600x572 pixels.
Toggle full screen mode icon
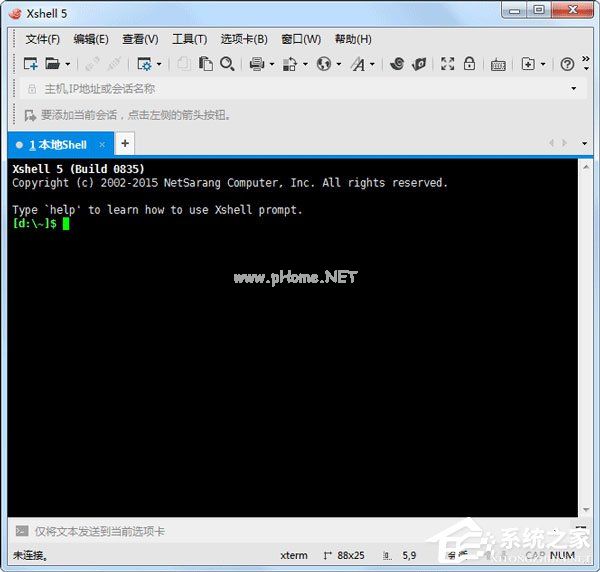click(x=447, y=64)
